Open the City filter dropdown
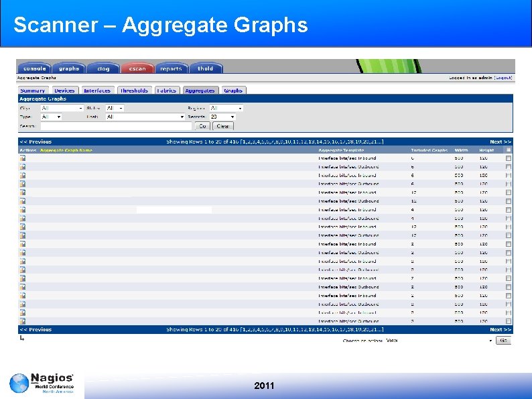The image size is (532, 399). (62, 108)
